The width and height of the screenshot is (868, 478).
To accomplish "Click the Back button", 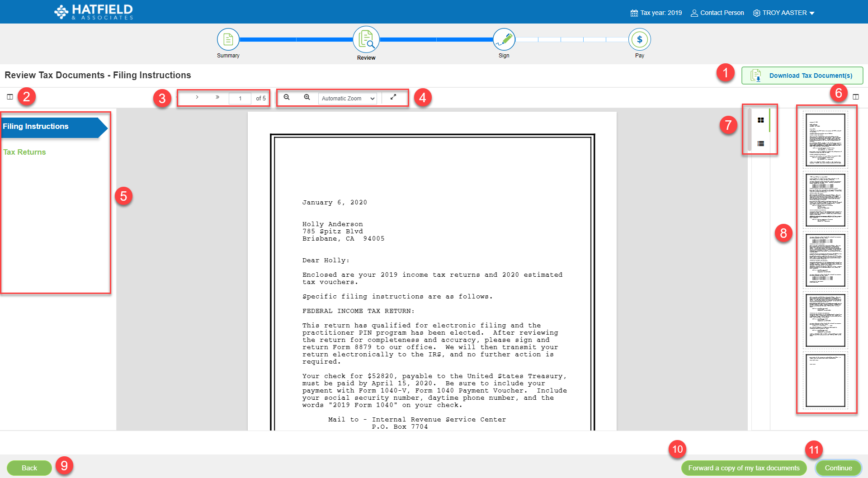I will (29, 468).
